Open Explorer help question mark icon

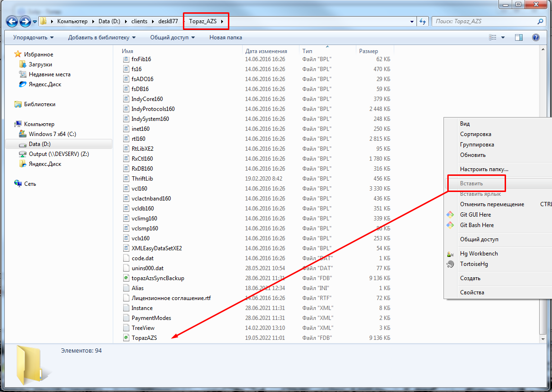point(536,37)
